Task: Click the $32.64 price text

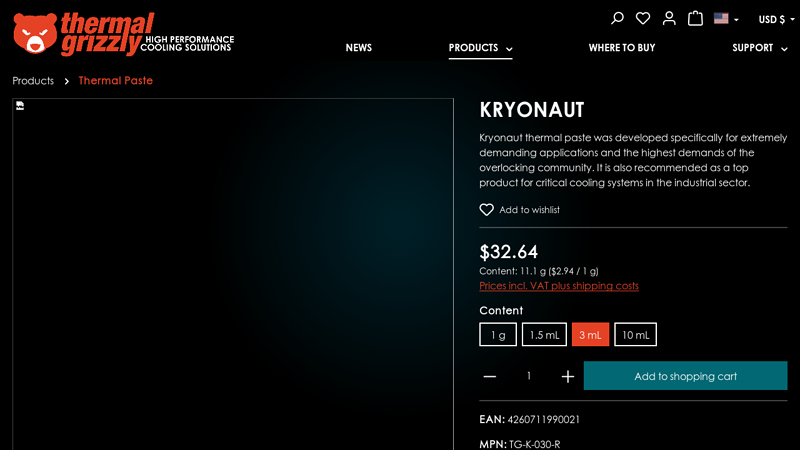Action: pyautogui.click(x=508, y=252)
